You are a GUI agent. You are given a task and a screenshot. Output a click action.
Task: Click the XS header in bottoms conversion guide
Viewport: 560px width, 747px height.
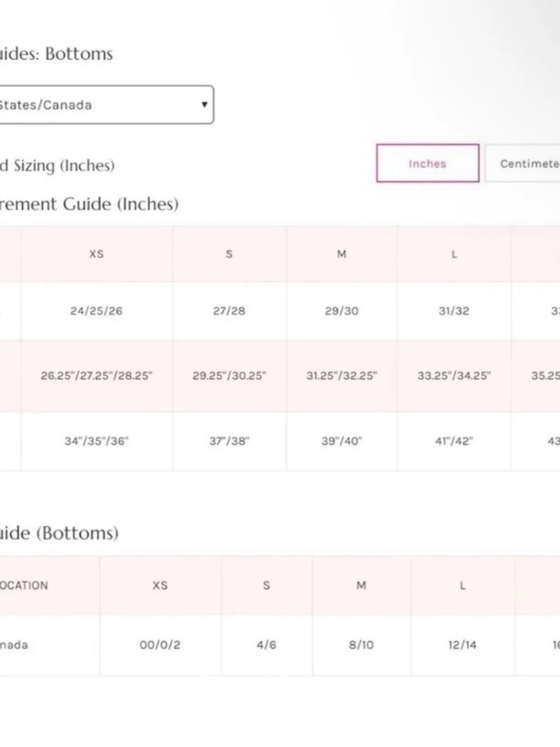160,586
